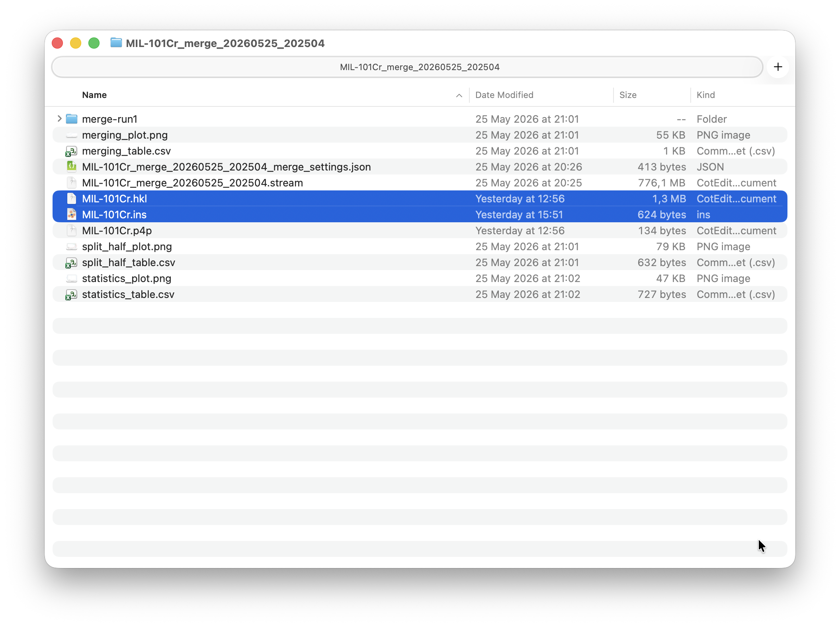The image size is (840, 627).
Task: Sort by the Size column header
Action: [628, 95]
